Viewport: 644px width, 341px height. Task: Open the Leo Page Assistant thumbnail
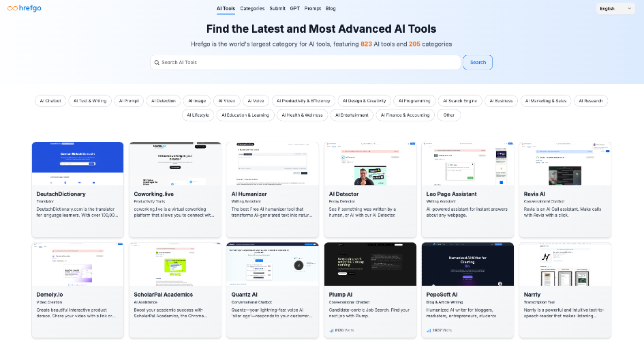pyautogui.click(x=467, y=164)
